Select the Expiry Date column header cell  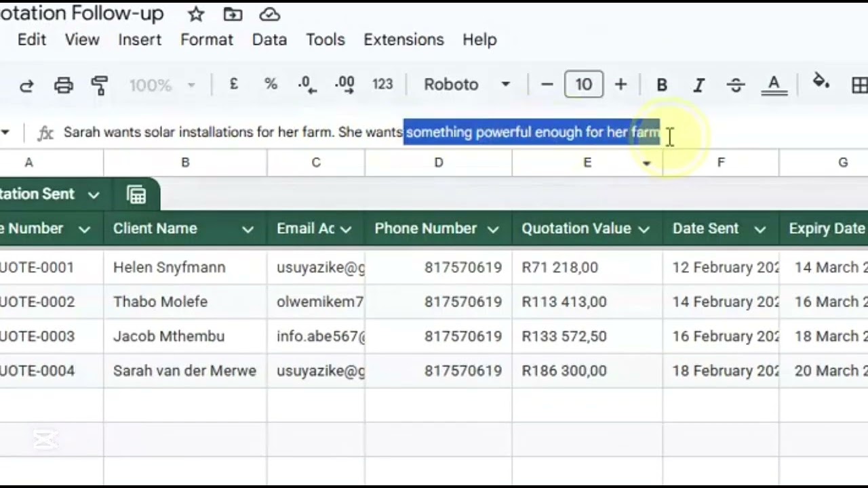point(824,228)
